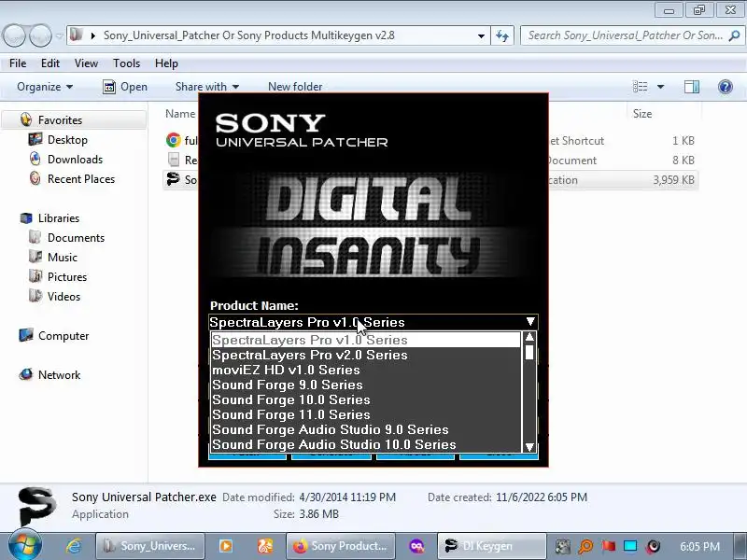Open the File menu

(18, 63)
